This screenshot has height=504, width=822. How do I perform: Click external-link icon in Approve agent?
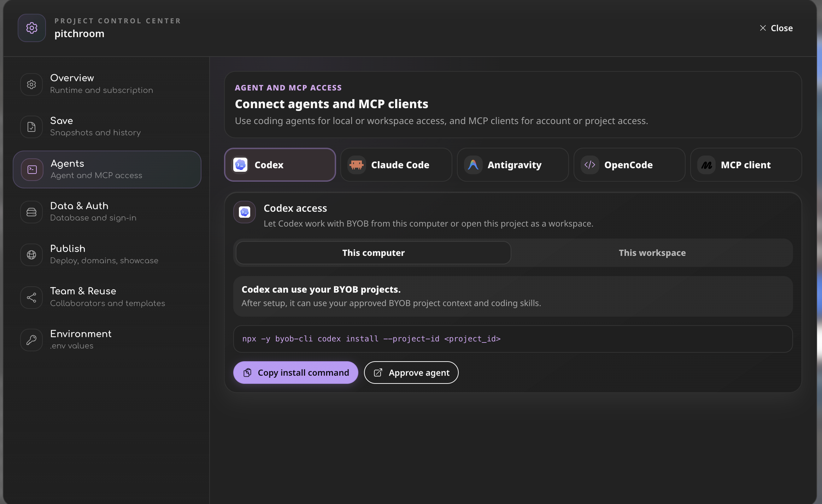click(378, 373)
